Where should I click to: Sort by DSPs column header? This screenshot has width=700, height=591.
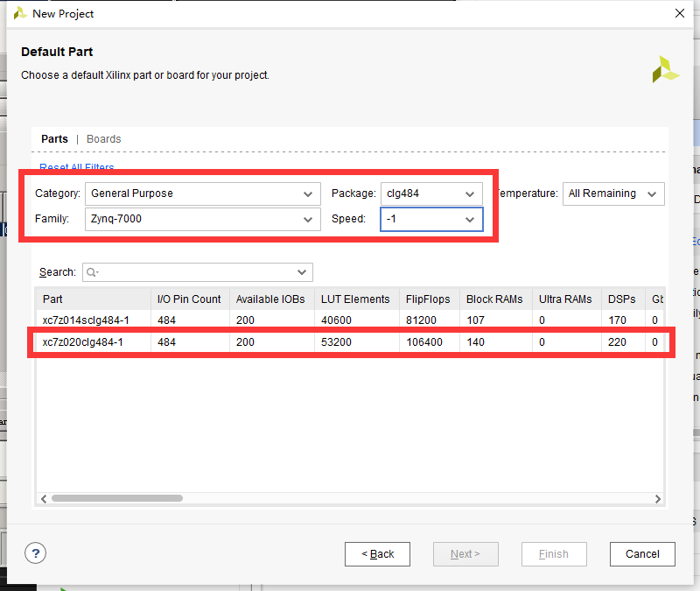coord(623,299)
